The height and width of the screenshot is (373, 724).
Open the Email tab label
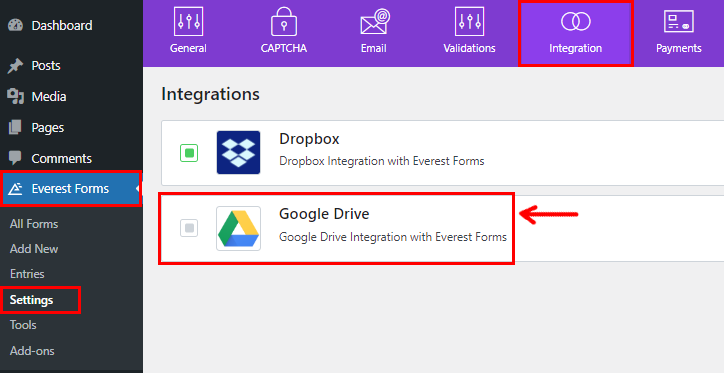click(374, 48)
